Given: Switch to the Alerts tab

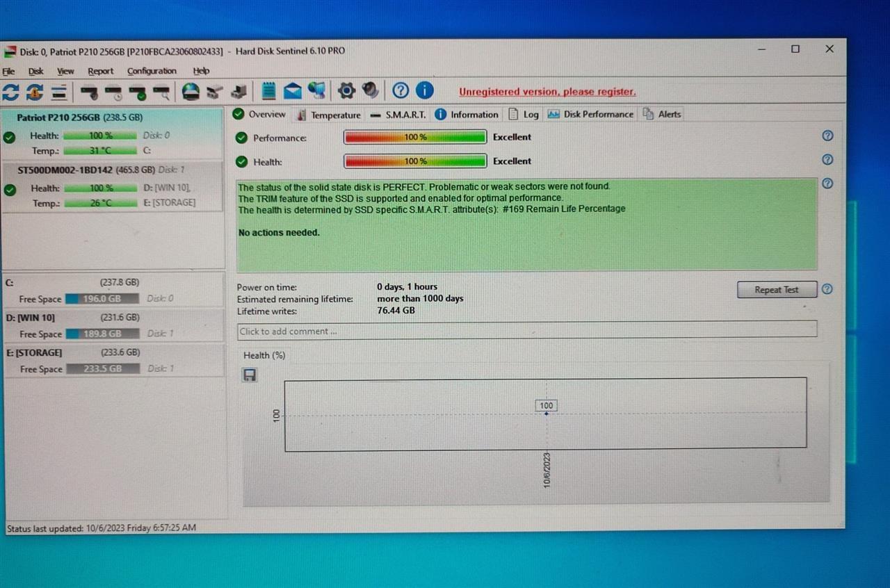Looking at the screenshot, I should 662,115.
